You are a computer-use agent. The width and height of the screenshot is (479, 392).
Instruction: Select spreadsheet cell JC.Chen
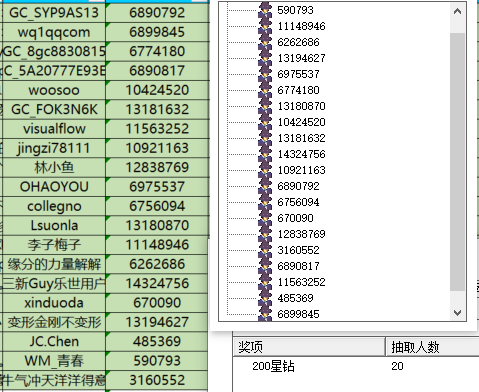(x=54, y=342)
